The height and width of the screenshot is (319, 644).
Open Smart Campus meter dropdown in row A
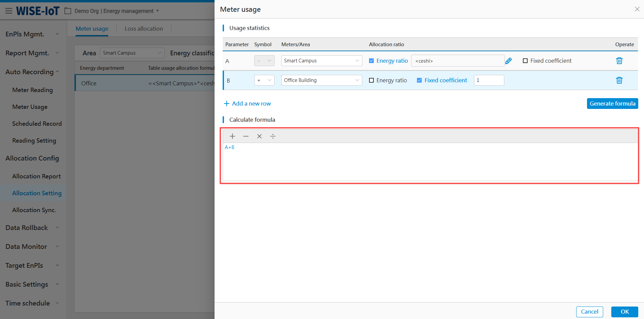coord(321,61)
